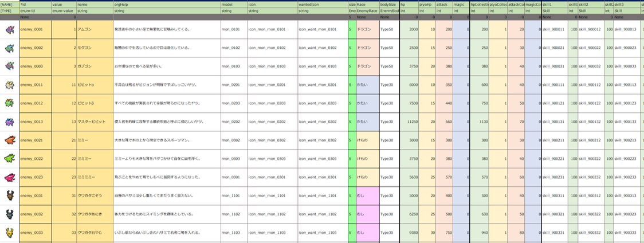Select the magic column header
Screen dimensions: 644x243
461,4
